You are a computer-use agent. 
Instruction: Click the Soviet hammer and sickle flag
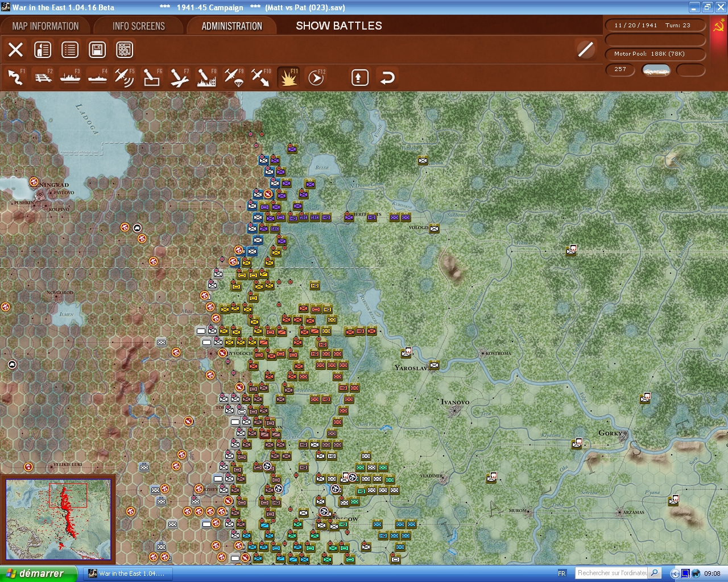(x=719, y=26)
